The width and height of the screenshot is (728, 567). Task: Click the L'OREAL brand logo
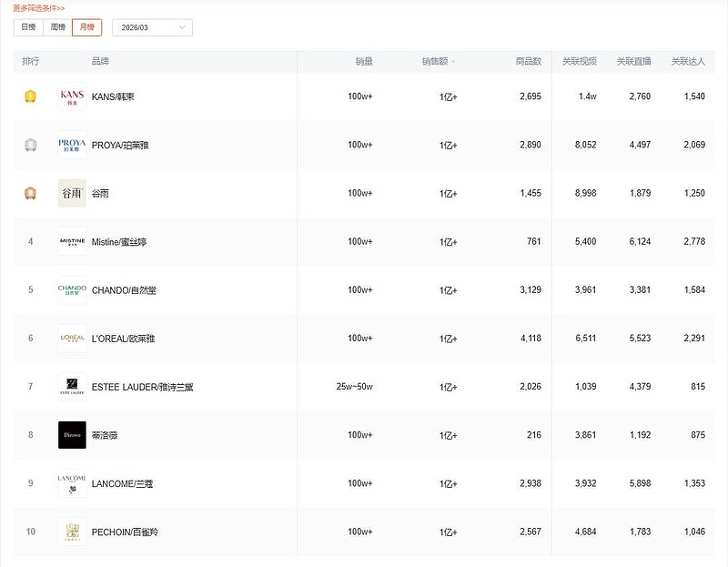[x=72, y=338]
